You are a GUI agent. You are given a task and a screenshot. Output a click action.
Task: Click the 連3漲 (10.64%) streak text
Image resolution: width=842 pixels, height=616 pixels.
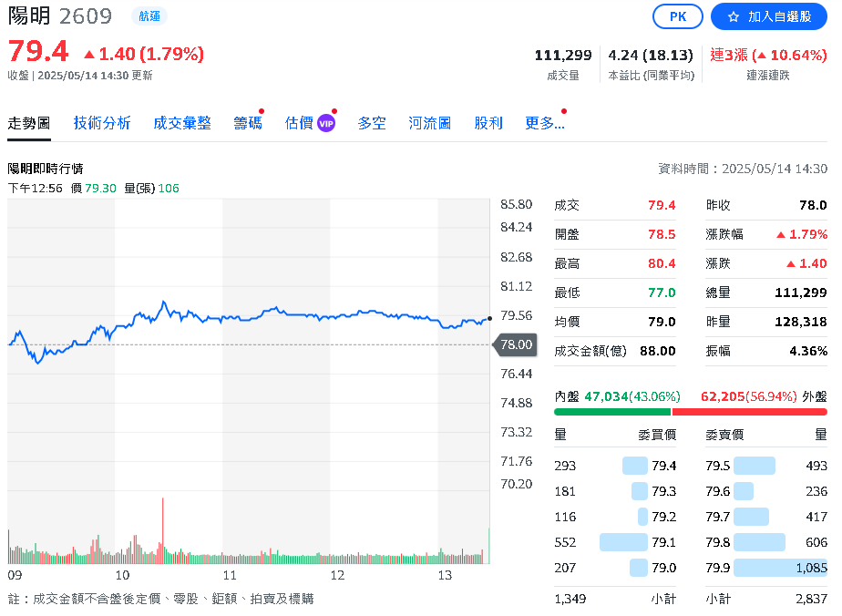coord(768,55)
